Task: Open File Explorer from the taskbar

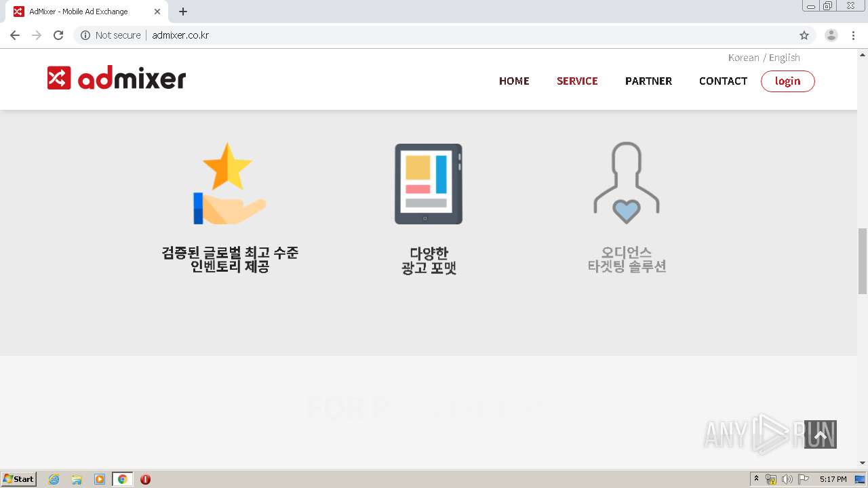Action: pyautogui.click(x=77, y=479)
